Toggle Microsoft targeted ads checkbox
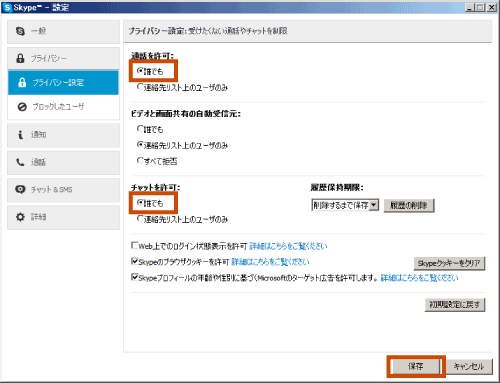This screenshot has width=500, height=383. tap(134, 277)
